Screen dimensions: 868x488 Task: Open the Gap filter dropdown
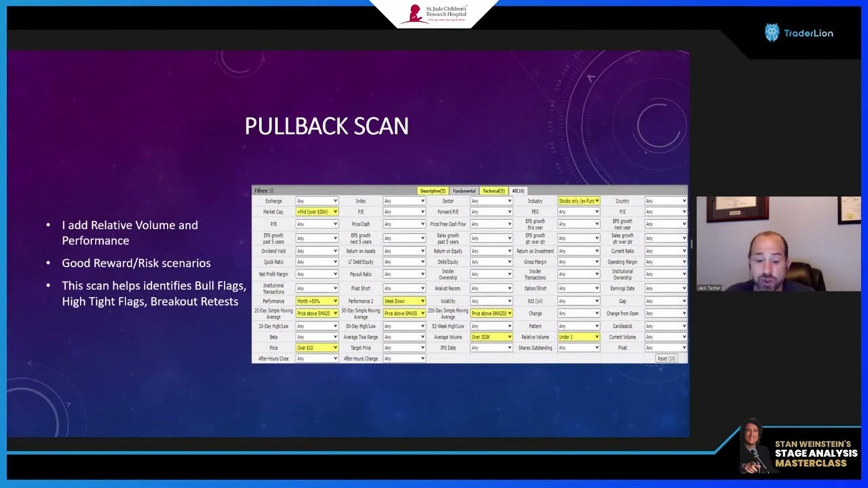(666, 301)
